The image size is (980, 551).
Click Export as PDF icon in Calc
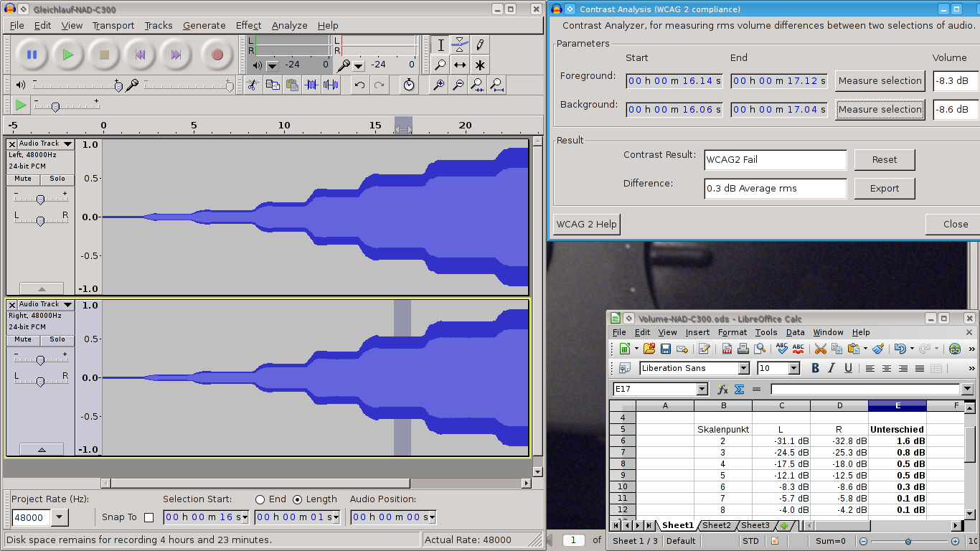[x=727, y=349]
